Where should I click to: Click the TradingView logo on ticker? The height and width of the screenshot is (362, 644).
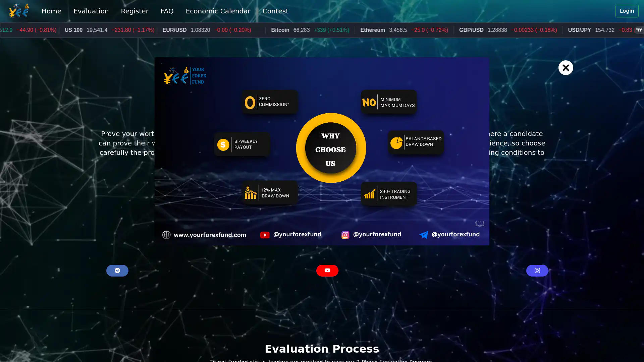[639, 30]
